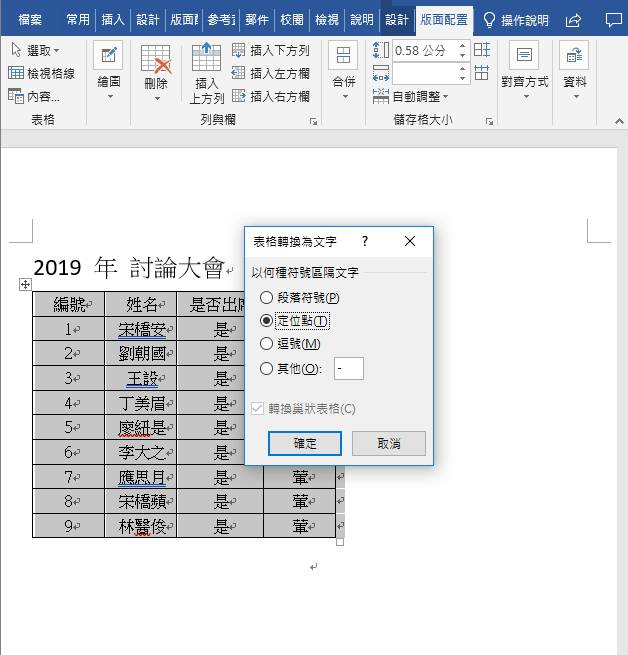
Task: Switch to the Insert (插入) tab
Action: 113,20
